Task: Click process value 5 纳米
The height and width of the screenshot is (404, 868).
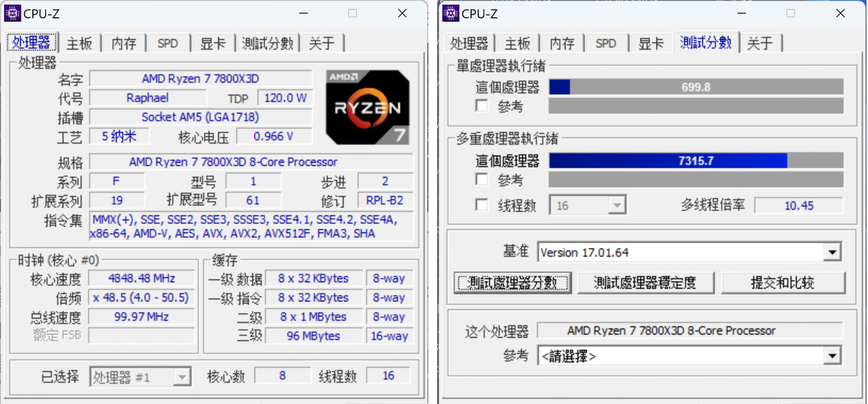Action: 119,136
